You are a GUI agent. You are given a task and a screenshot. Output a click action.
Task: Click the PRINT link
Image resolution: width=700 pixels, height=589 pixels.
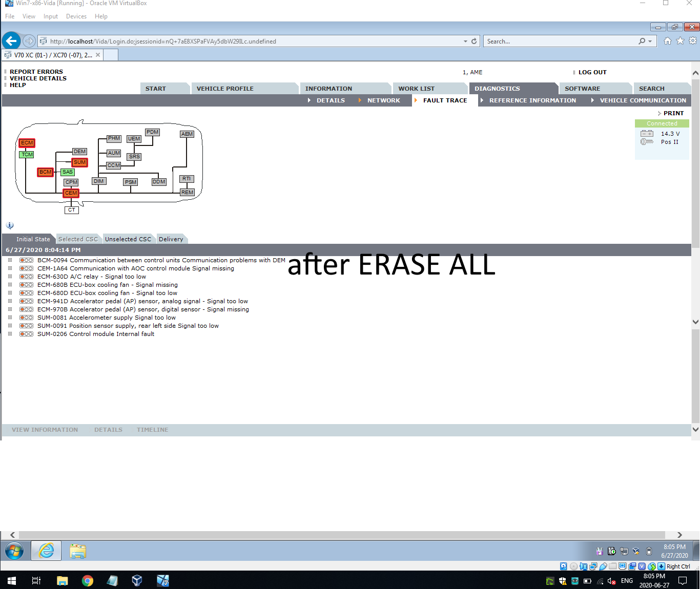tap(673, 113)
